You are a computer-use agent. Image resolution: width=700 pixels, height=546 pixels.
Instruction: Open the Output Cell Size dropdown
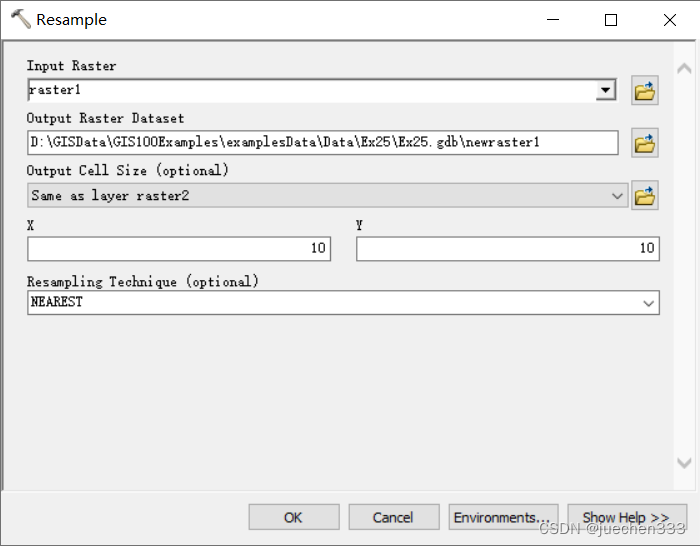[618, 196]
